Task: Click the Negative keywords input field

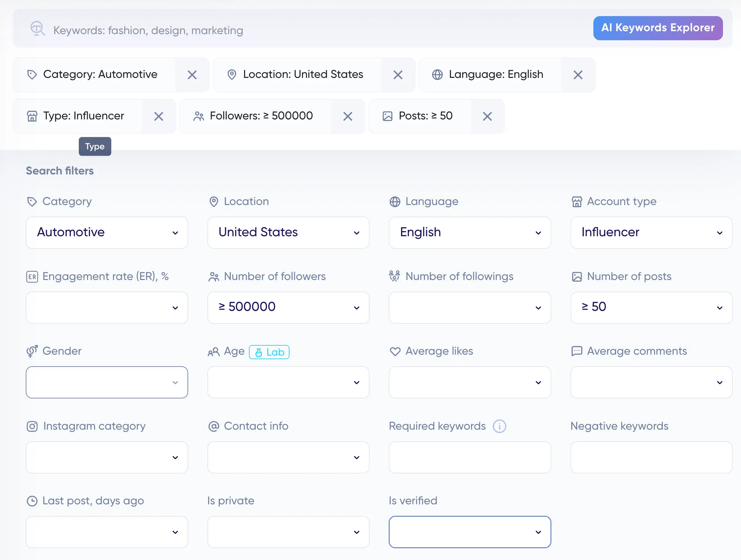Action: pyautogui.click(x=651, y=457)
